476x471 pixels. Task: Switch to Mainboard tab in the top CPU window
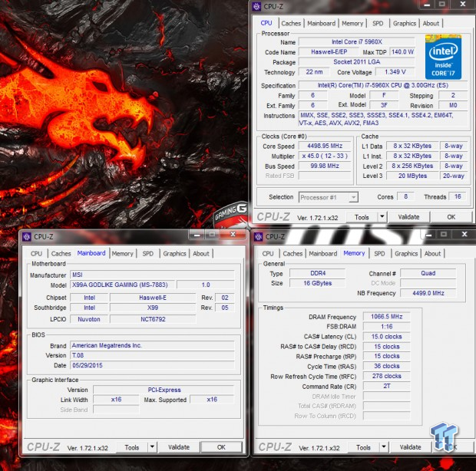tap(321, 23)
